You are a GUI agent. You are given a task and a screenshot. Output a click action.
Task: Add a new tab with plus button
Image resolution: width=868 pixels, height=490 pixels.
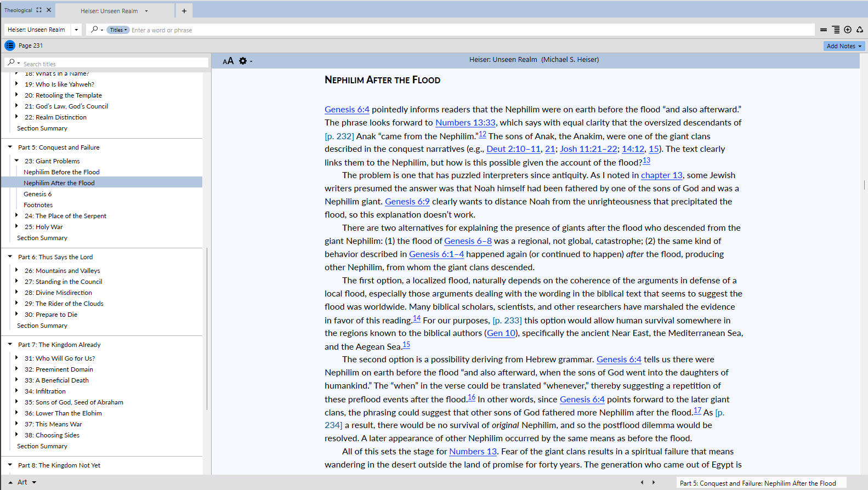click(x=184, y=10)
